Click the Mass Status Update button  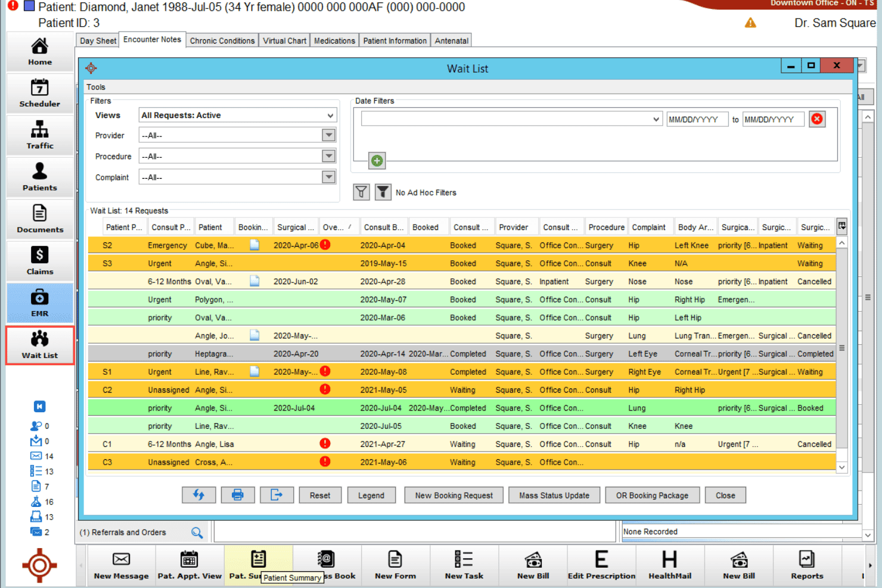[x=554, y=495]
